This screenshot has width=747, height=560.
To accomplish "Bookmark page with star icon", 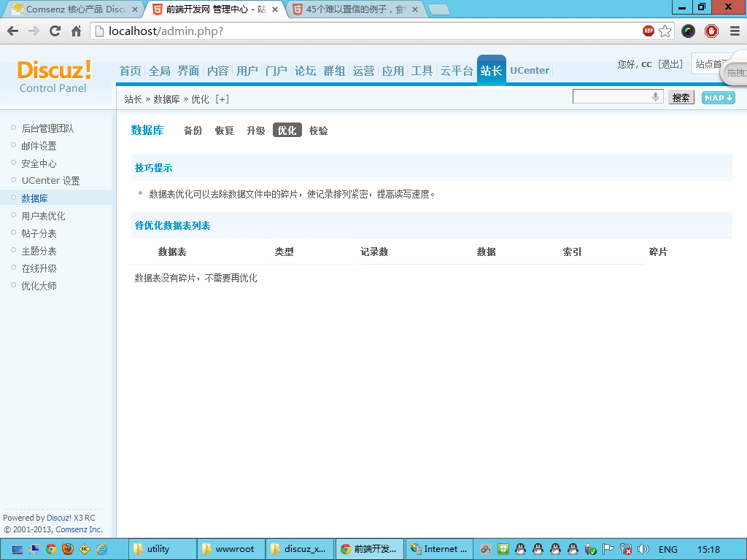I will (x=665, y=31).
